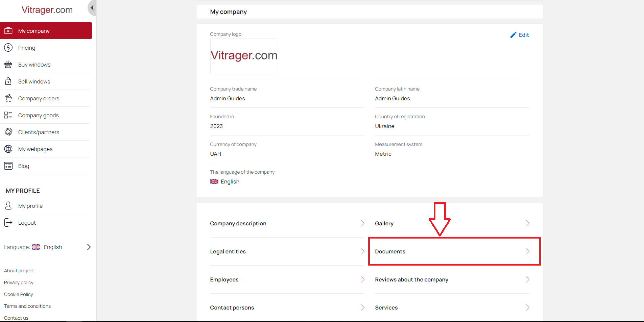644x322 pixels.
Task: Expand the Company description chevron
Action: click(363, 223)
